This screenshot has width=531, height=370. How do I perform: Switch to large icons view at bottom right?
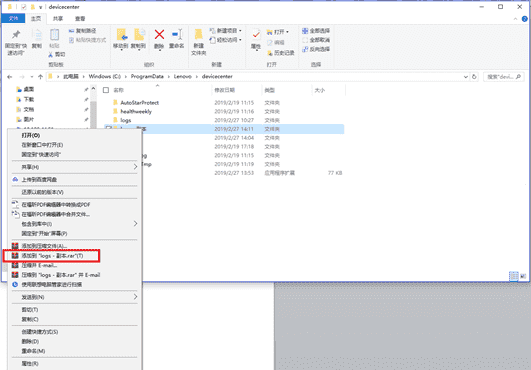pyautogui.click(x=523, y=276)
